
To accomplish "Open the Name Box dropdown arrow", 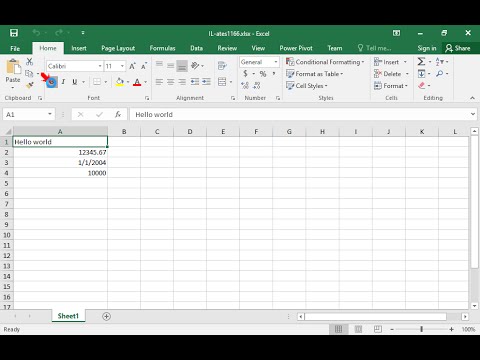I will point(50,114).
